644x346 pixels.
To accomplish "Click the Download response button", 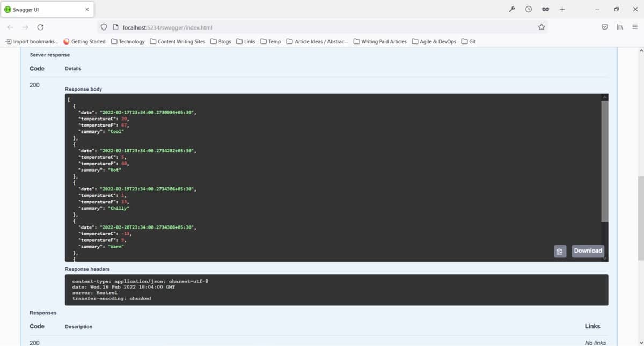I will [588, 251].
